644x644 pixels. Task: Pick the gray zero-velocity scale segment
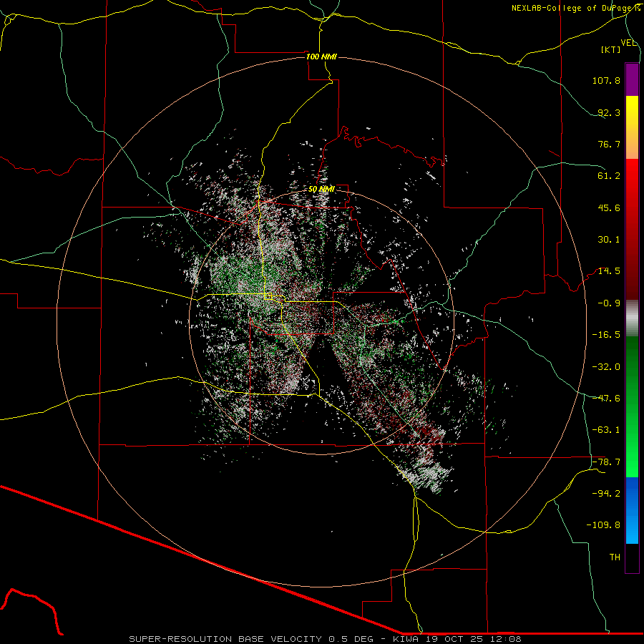632,318
